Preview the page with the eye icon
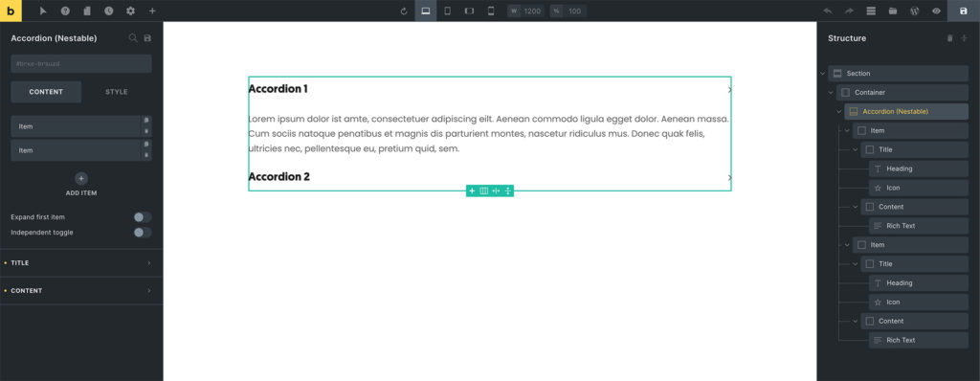 click(936, 11)
